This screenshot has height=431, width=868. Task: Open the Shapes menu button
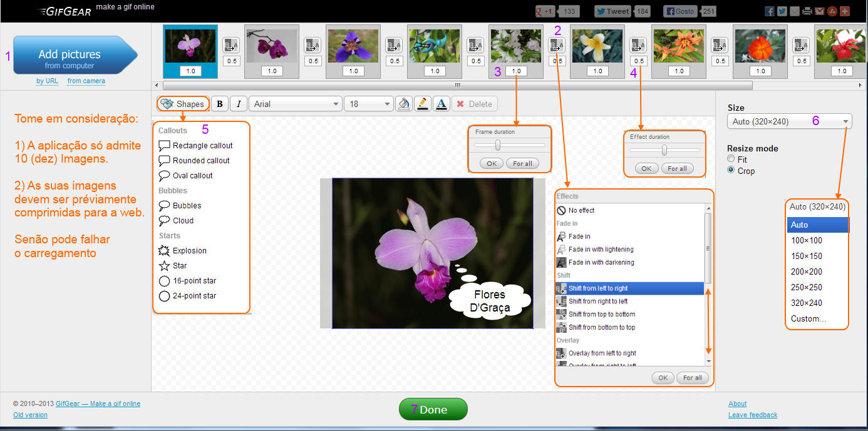[x=182, y=104]
